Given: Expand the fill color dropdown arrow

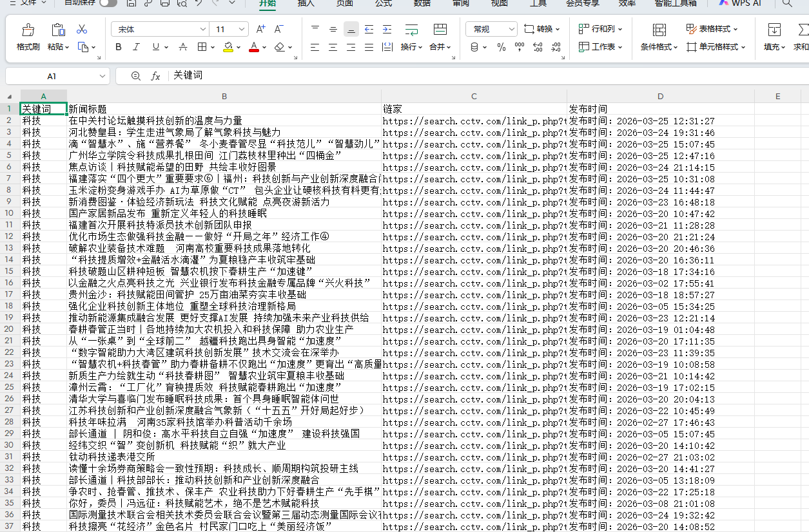Looking at the screenshot, I should 239,47.
